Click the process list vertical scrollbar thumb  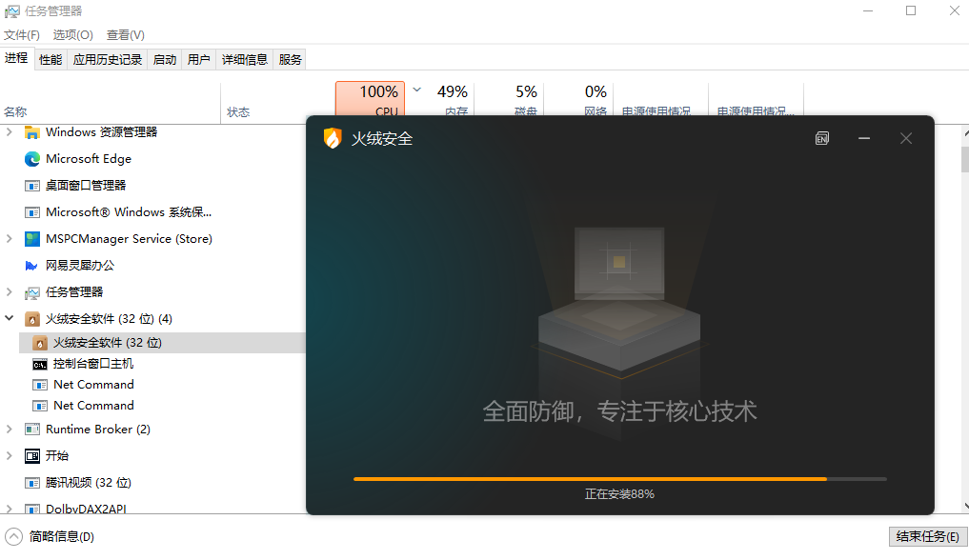pos(964,159)
